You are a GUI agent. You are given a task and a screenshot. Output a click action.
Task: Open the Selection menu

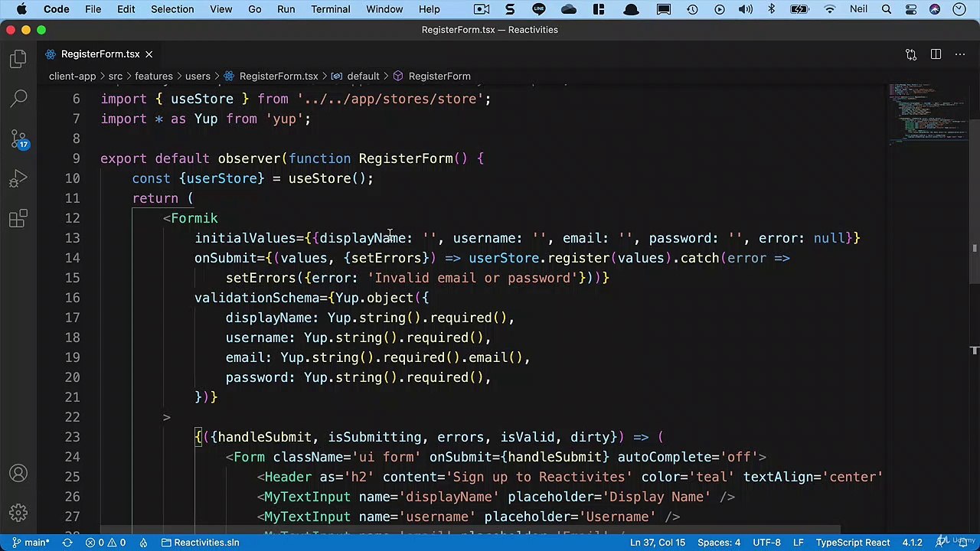(172, 9)
